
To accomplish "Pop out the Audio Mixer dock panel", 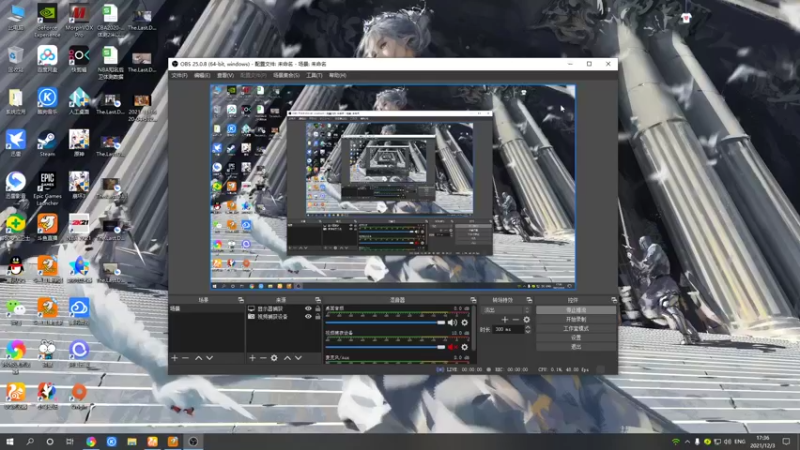I will coord(473,300).
